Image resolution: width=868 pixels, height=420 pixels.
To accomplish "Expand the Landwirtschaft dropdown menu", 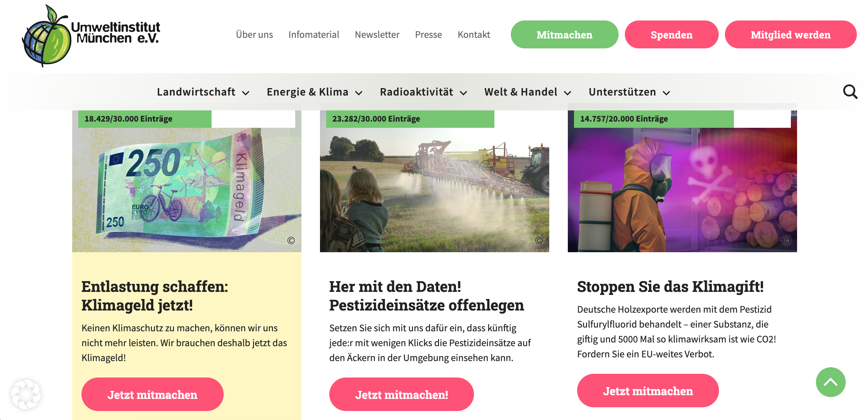I will click(x=203, y=92).
